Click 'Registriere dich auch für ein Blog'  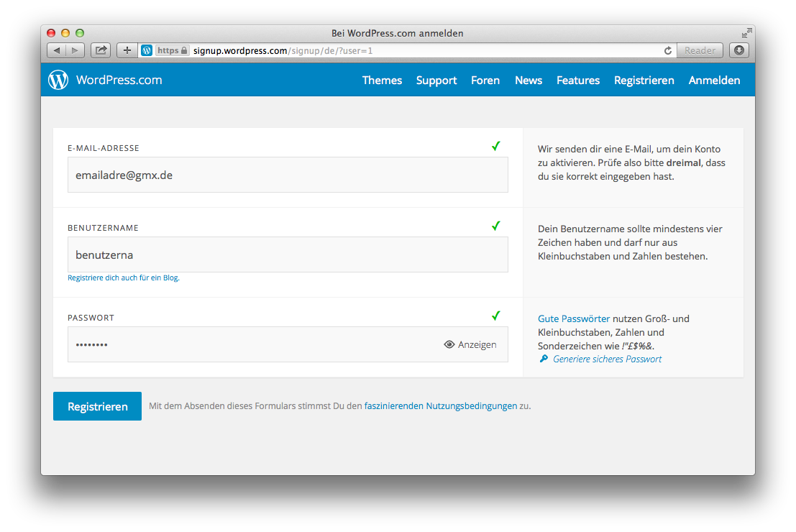[124, 278]
